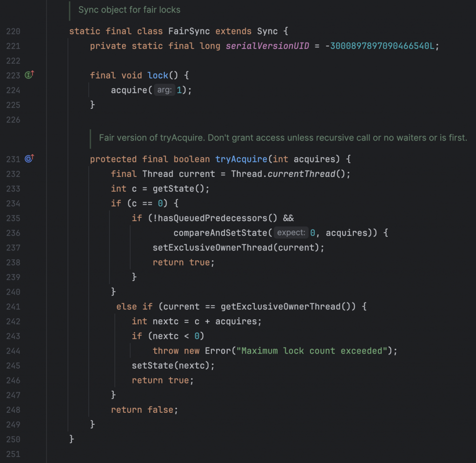
Task: Click line number 244 in the gutter
Action: [13, 351]
